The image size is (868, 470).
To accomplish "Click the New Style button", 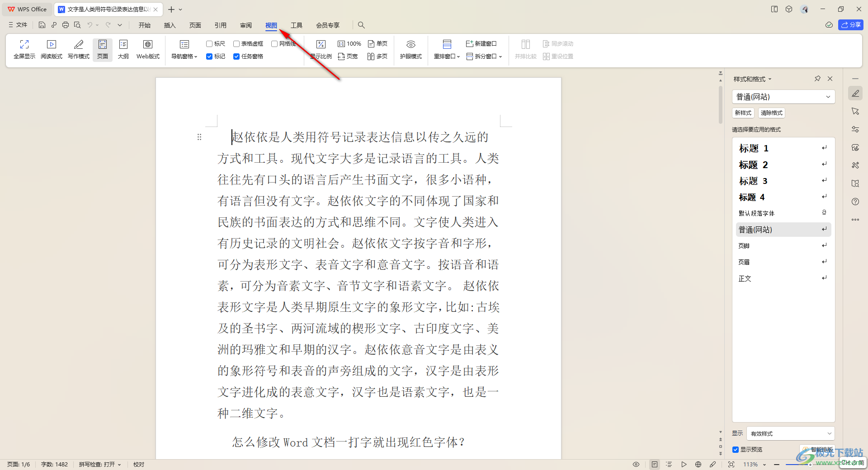I will pyautogui.click(x=743, y=113).
